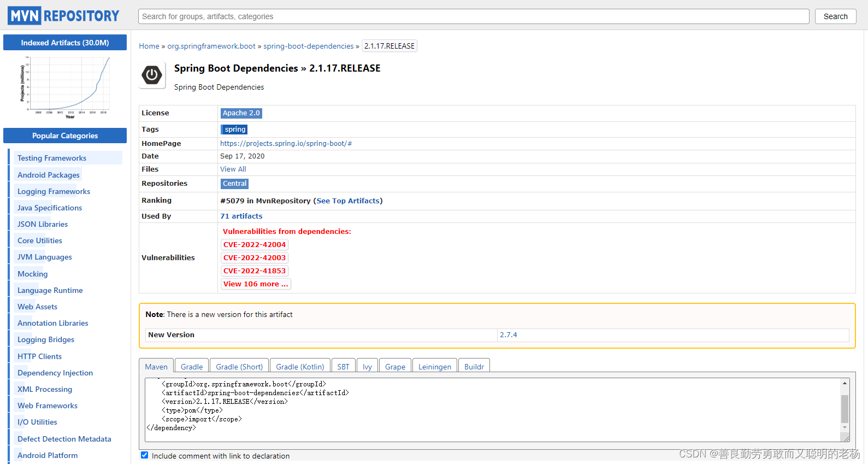Open I/O Utilities category
Screen dimensions: 868x464
click(37, 422)
